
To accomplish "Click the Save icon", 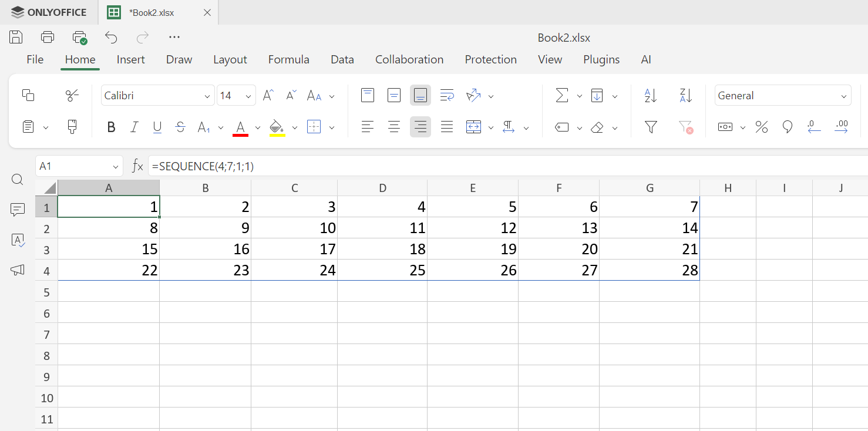I will pyautogui.click(x=16, y=38).
